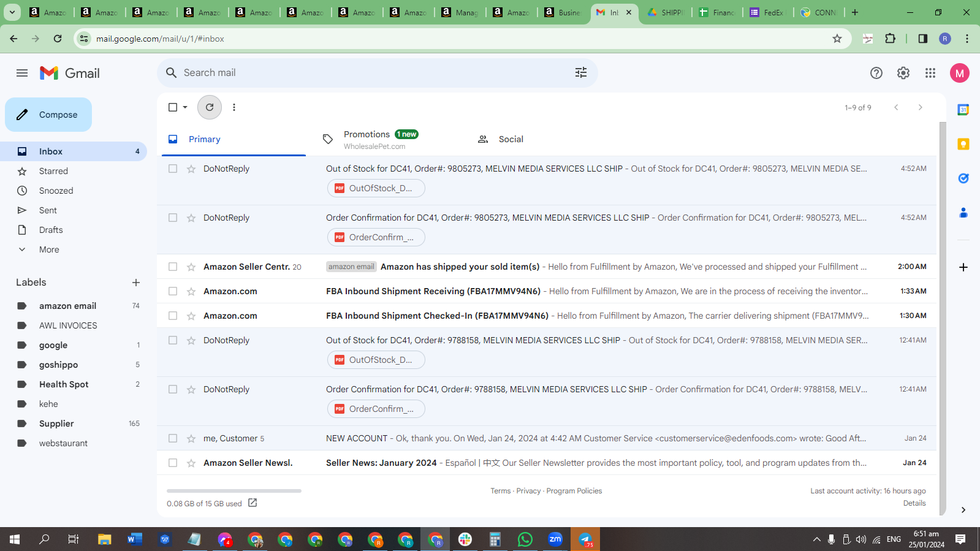The width and height of the screenshot is (980, 551).
Task: Open the More options three-dot menu above the inbox
Action: (234, 107)
